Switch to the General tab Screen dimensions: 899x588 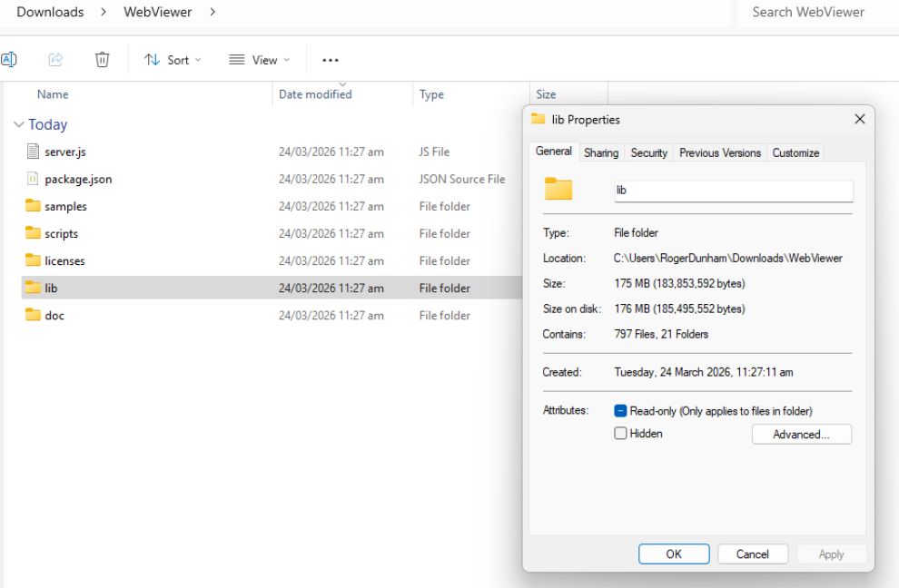point(553,152)
